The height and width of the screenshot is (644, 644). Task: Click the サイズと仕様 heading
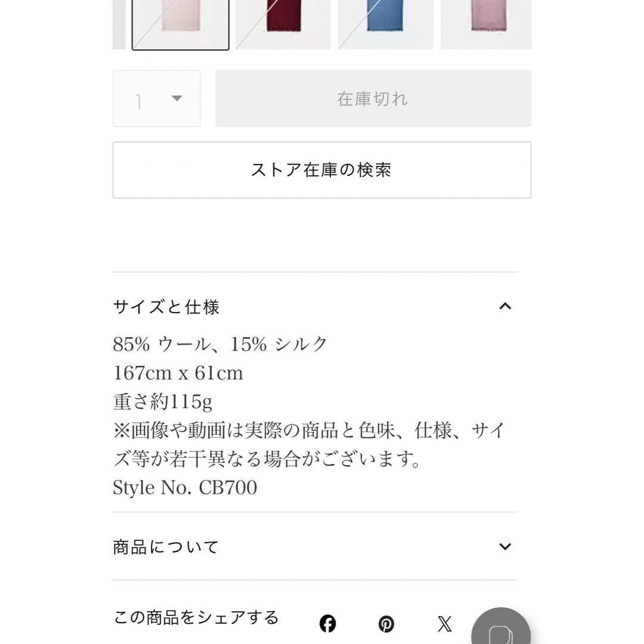pos(166,307)
